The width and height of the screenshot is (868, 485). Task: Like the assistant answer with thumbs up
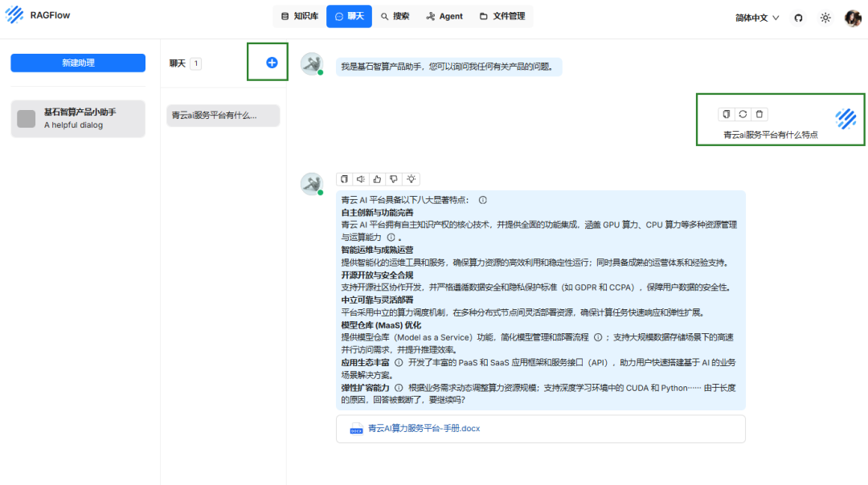click(377, 178)
